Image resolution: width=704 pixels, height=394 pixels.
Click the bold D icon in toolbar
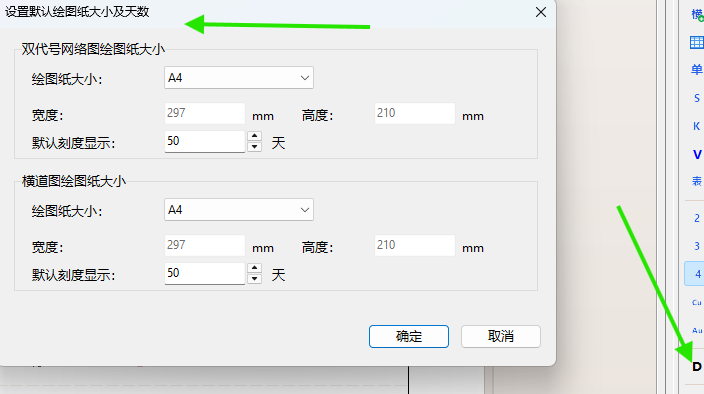click(697, 367)
